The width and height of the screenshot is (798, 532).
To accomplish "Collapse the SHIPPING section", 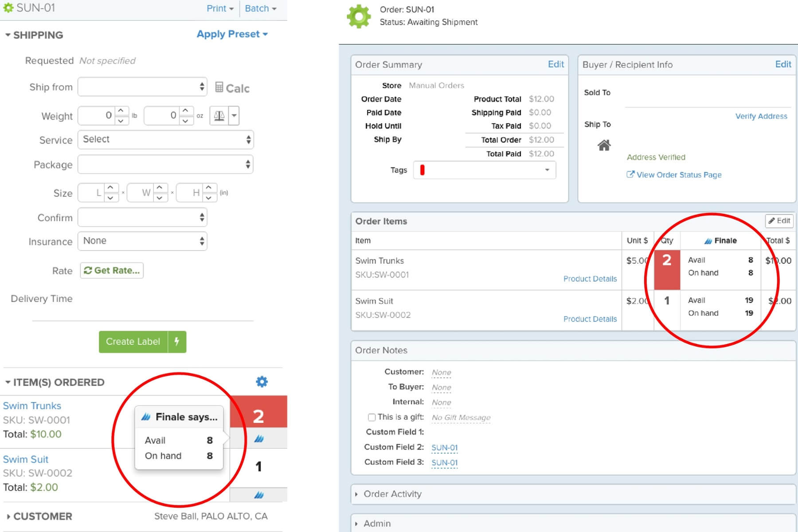I will point(34,35).
